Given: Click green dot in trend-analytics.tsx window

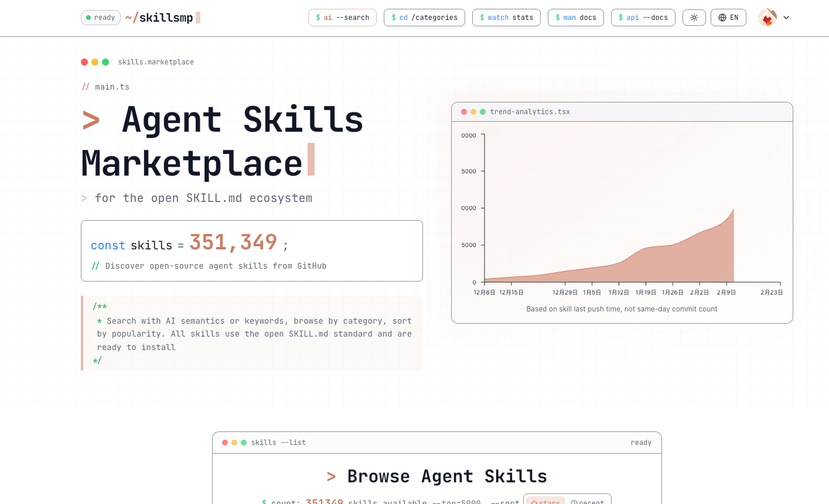Looking at the screenshot, I should [483, 112].
